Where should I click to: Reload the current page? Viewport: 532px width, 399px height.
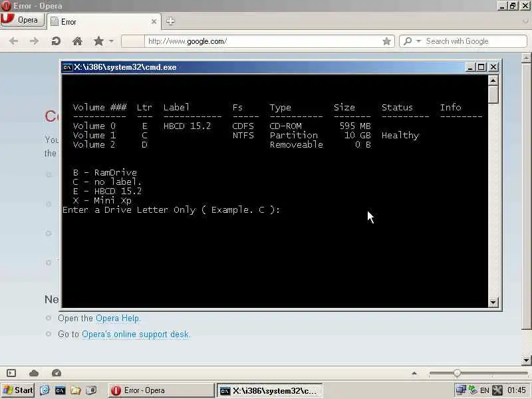pos(56,41)
